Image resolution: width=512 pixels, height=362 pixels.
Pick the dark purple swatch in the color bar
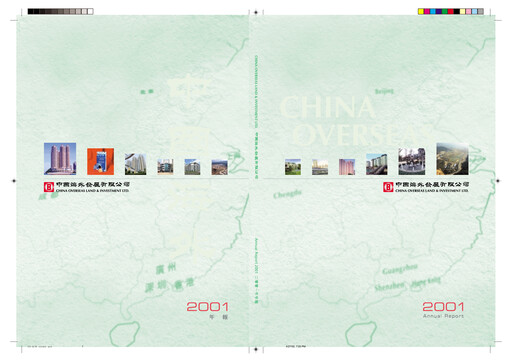pos(439,11)
